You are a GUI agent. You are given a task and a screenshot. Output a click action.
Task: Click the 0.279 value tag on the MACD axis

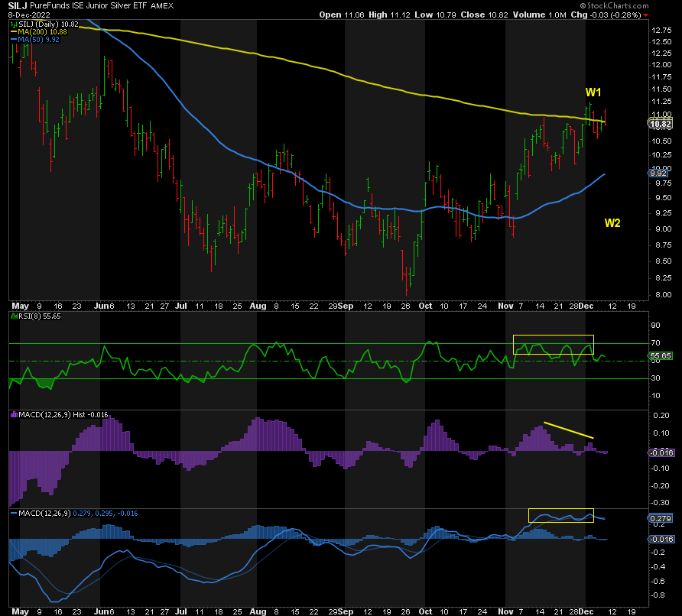661,518
